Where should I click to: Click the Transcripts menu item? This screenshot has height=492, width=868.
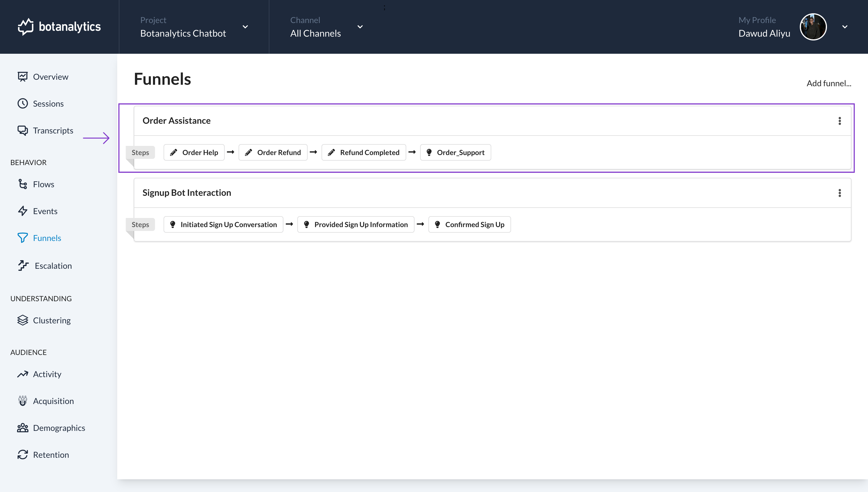53,130
